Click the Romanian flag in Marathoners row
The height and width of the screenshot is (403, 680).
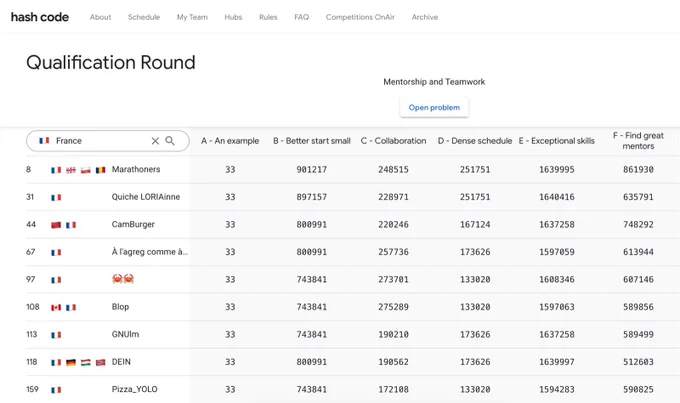[x=101, y=170]
